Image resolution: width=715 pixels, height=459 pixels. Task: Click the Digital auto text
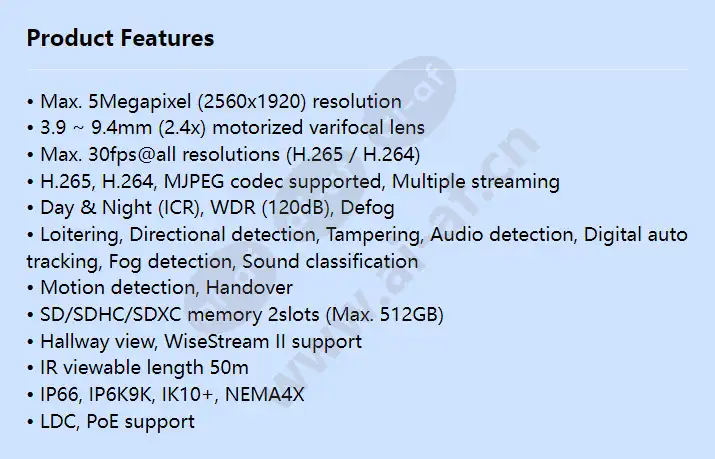click(x=635, y=235)
